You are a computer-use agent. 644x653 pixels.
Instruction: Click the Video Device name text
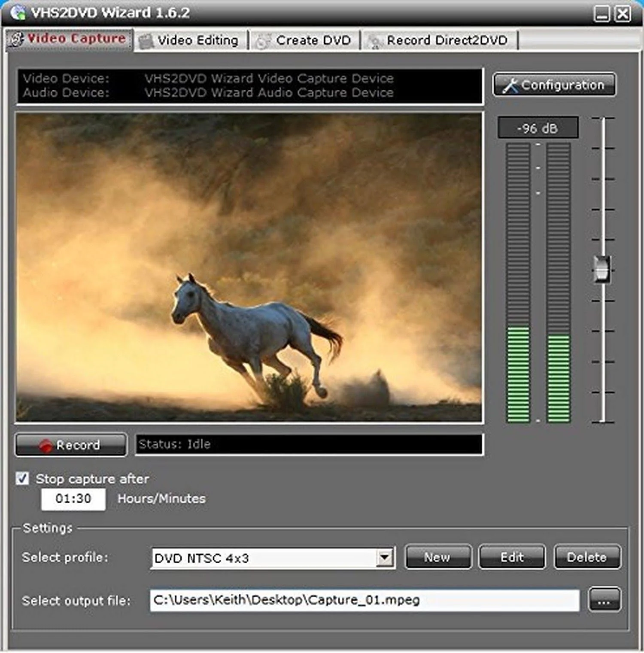click(269, 79)
